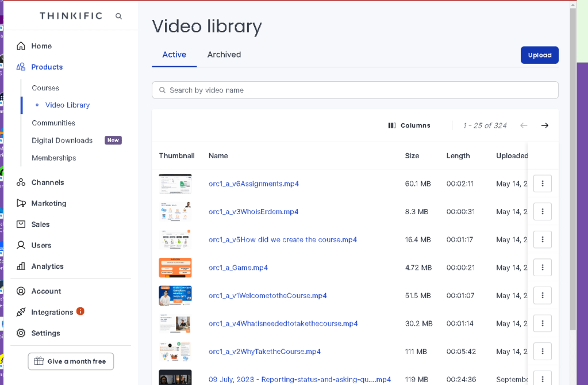Click the previous page arrow
Viewport: 588px width, 385px height.
click(524, 125)
